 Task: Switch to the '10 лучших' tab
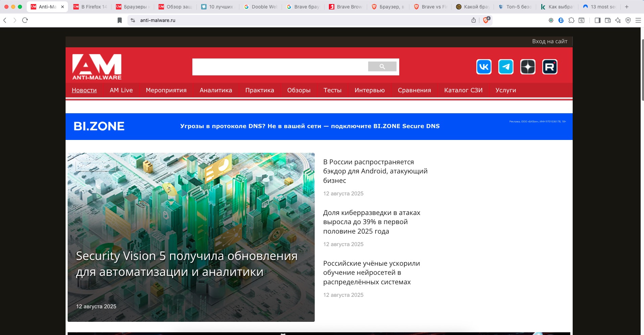(218, 7)
